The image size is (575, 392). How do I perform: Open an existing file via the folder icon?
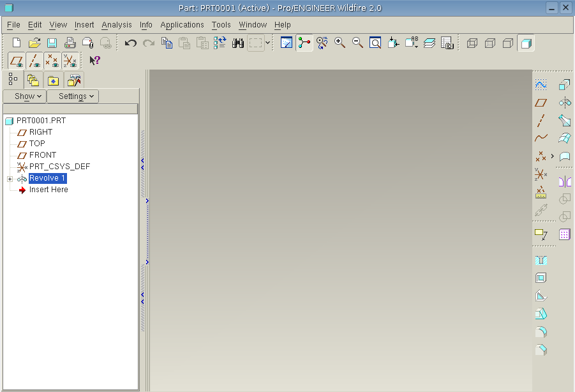coord(34,43)
